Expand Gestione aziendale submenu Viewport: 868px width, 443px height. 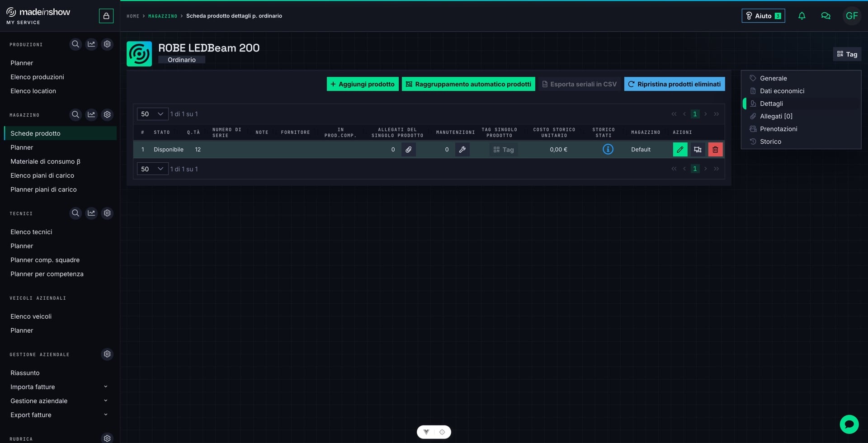105,401
